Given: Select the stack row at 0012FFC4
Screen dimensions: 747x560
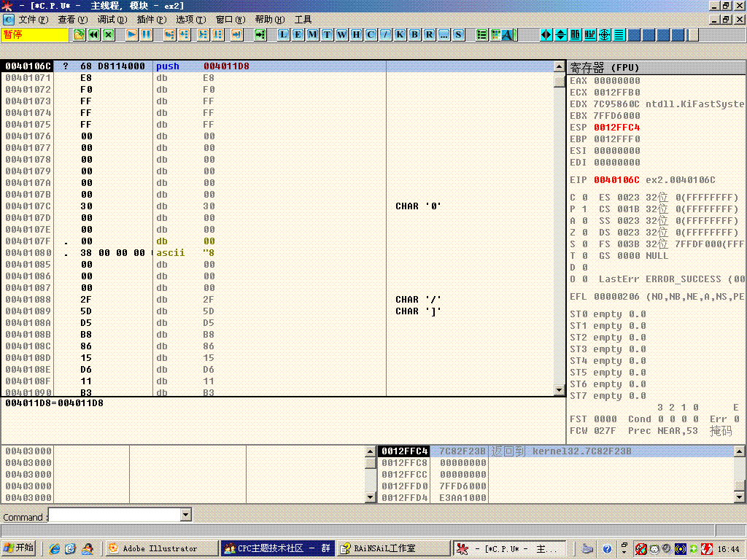Looking at the screenshot, I should pos(557,451).
